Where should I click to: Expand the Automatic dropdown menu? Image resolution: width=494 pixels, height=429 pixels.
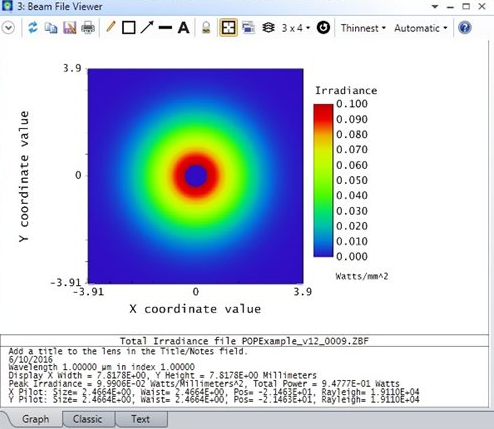421,28
